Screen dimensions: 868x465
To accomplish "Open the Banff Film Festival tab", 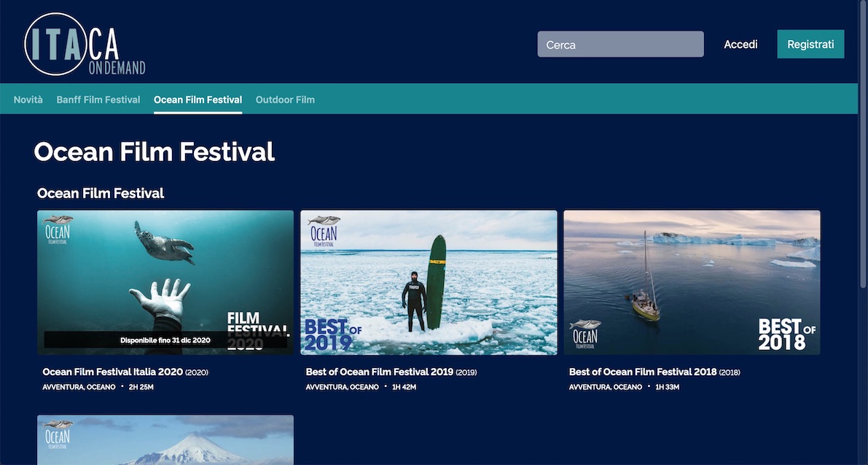I will click(98, 100).
